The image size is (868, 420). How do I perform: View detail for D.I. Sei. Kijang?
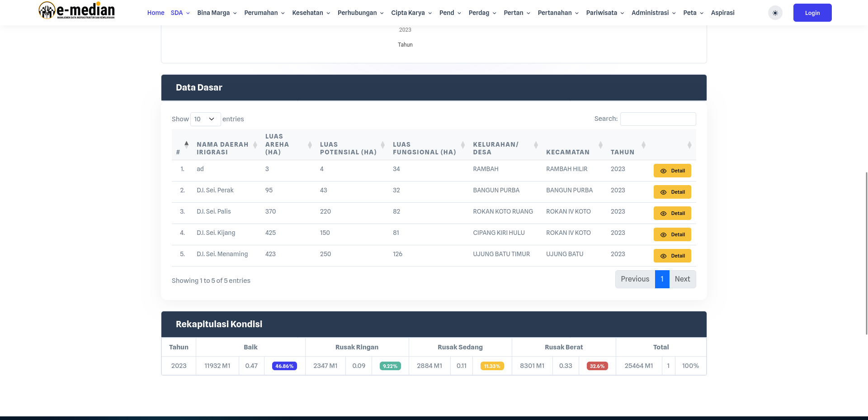pyautogui.click(x=672, y=234)
